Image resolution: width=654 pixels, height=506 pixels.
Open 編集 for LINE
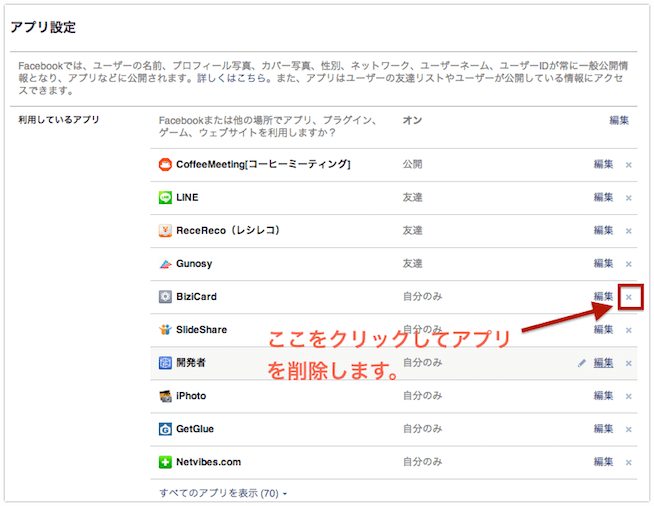tap(604, 197)
